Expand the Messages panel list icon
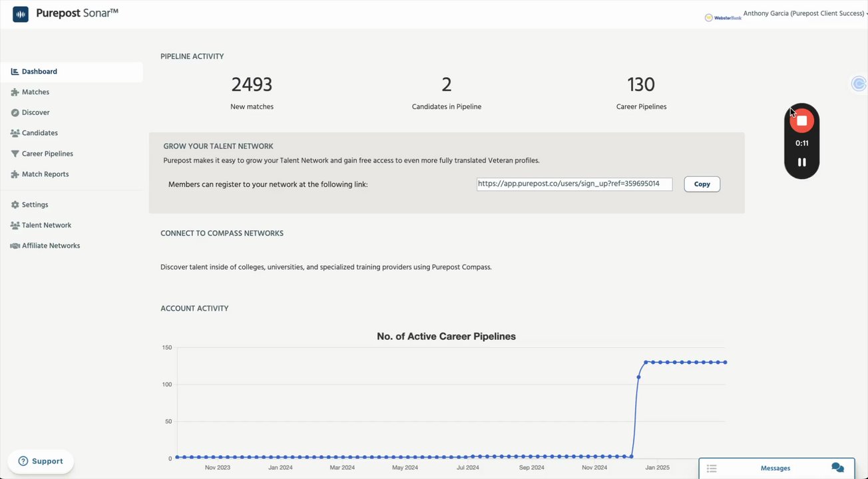868x479 pixels. 712,468
